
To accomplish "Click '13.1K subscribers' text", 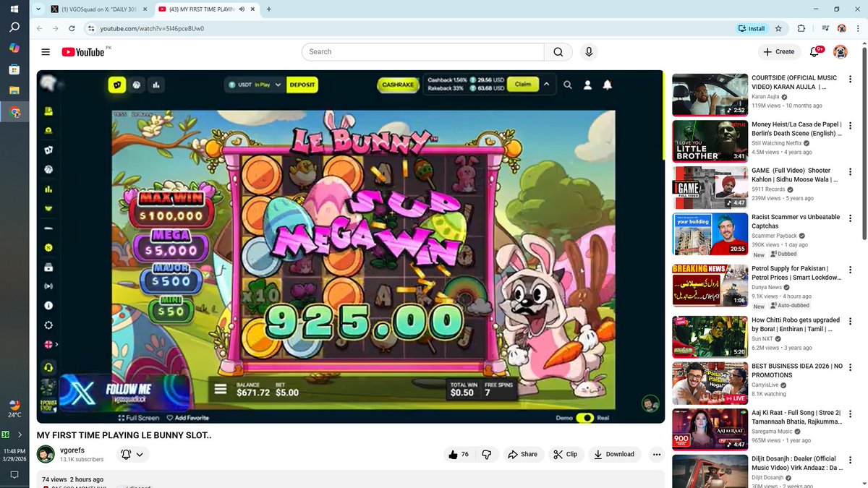I will 81,460.
